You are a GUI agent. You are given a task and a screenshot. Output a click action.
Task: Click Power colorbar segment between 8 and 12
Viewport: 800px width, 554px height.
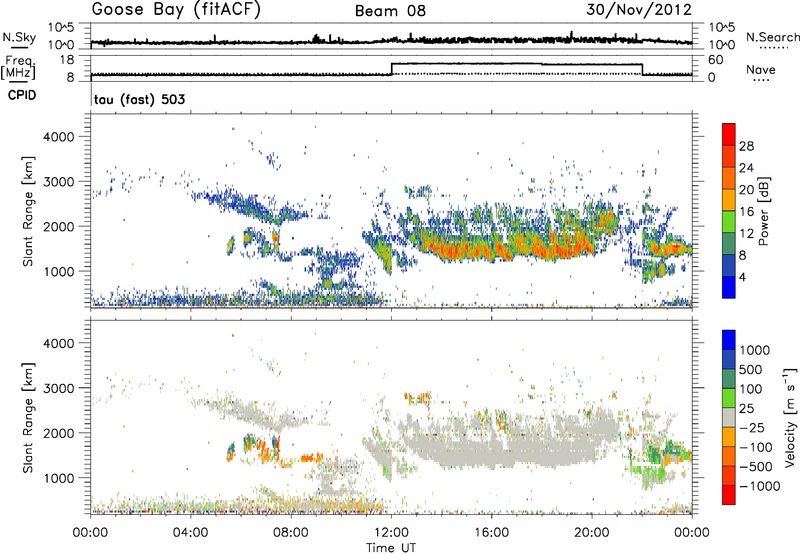click(729, 244)
